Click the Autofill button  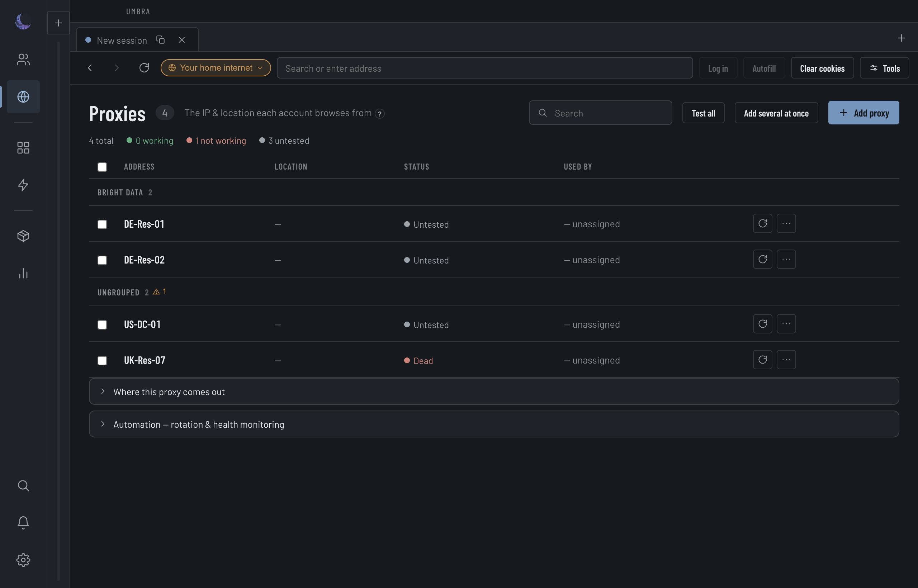764,68
